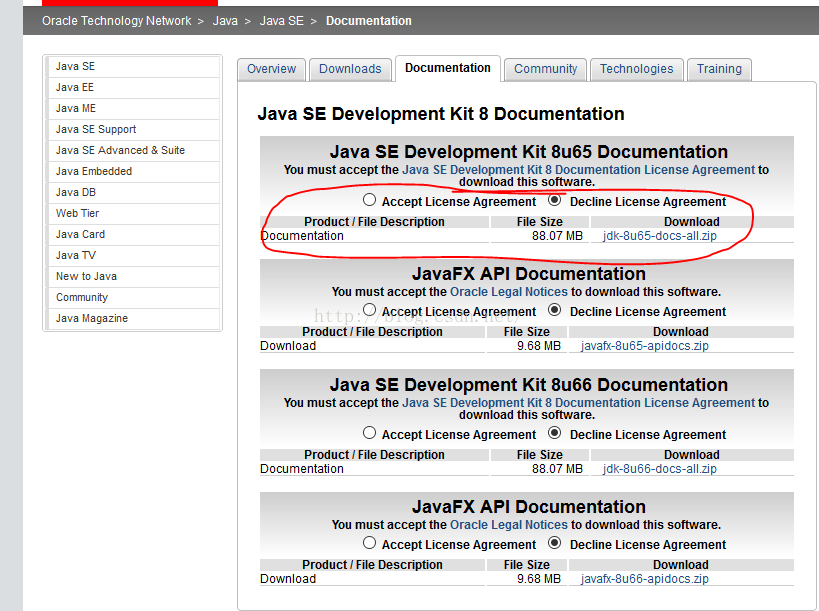819x611 pixels.
Task: Open Java SE Support in the sidebar
Action: point(133,129)
